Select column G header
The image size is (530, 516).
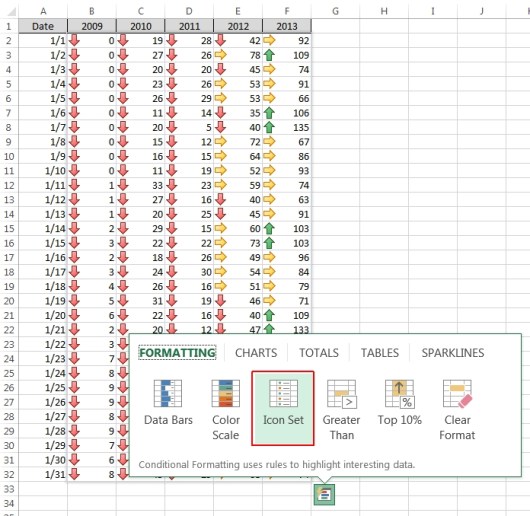tap(335, 11)
